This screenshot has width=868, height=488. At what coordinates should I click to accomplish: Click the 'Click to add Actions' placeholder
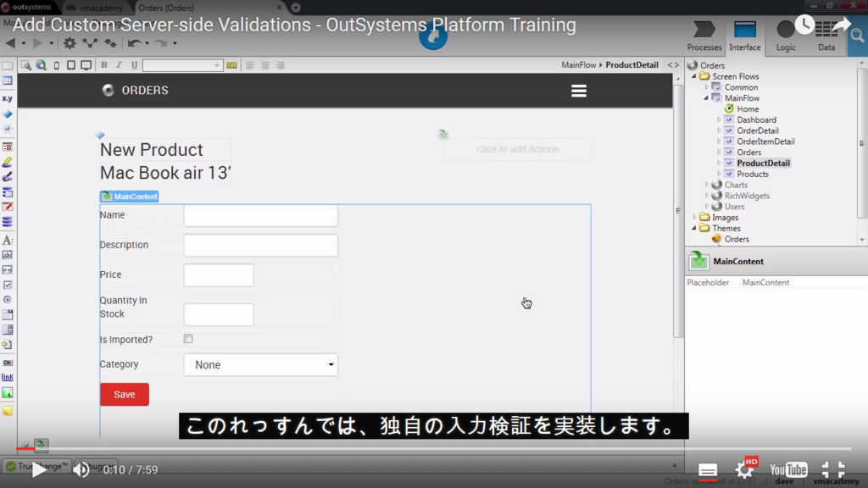(x=517, y=149)
